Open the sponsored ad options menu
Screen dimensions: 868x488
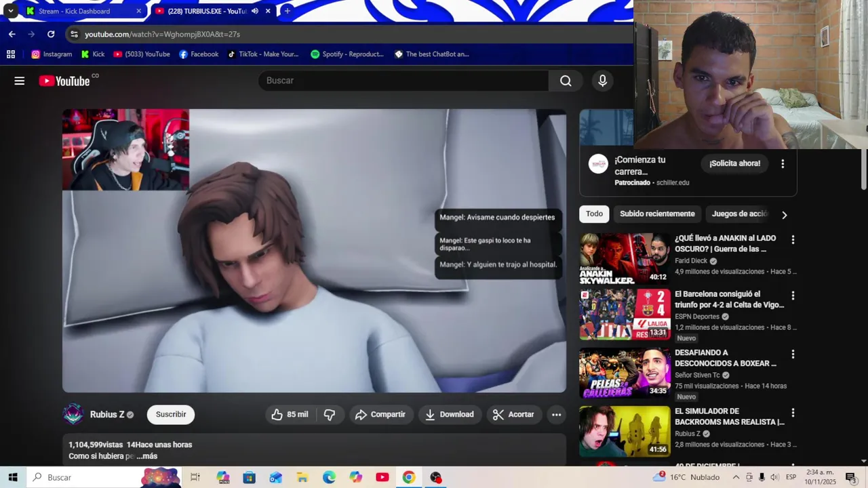coord(783,163)
